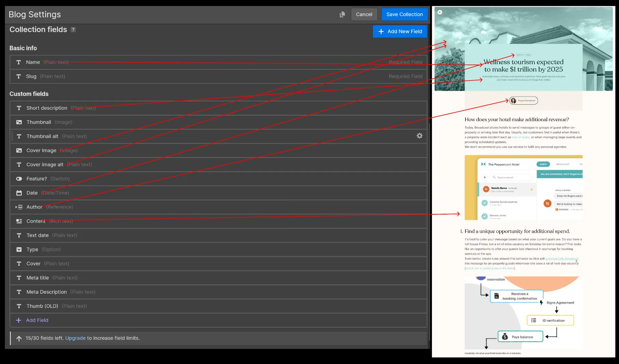The image size is (619, 364).
Task: Select the Feature? field label
Action: (x=37, y=179)
